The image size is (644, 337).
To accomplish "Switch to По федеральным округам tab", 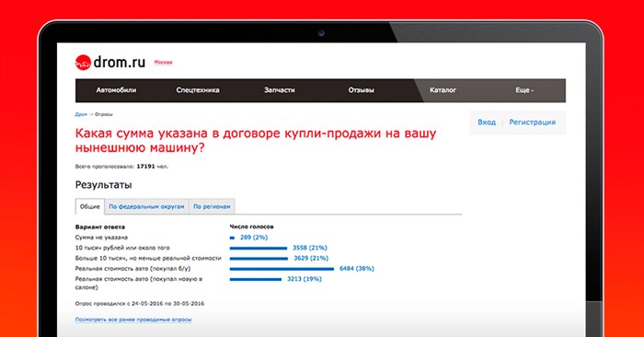I will [146, 206].
